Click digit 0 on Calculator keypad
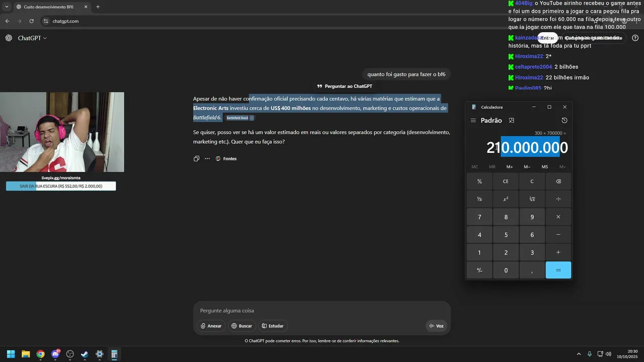 [x=506, y=270]
